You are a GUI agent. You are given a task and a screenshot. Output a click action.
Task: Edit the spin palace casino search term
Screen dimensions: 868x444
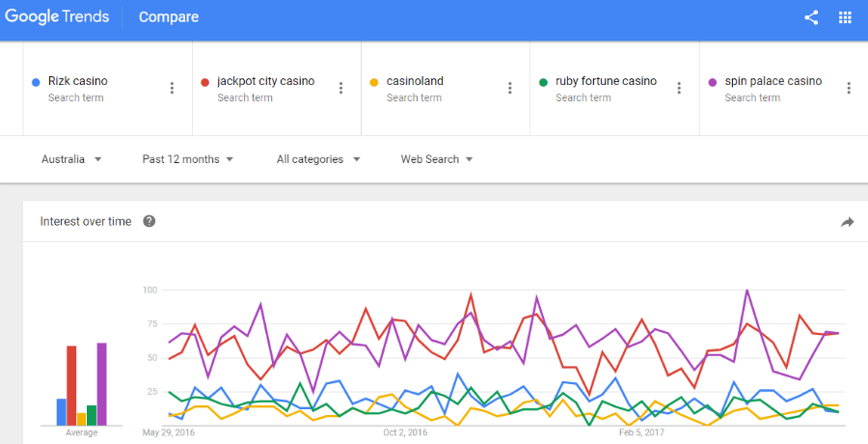(x=773, y=81)
